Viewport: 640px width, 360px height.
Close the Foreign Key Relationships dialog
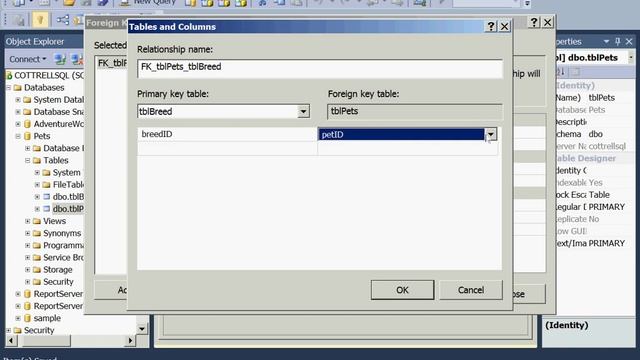547,22
